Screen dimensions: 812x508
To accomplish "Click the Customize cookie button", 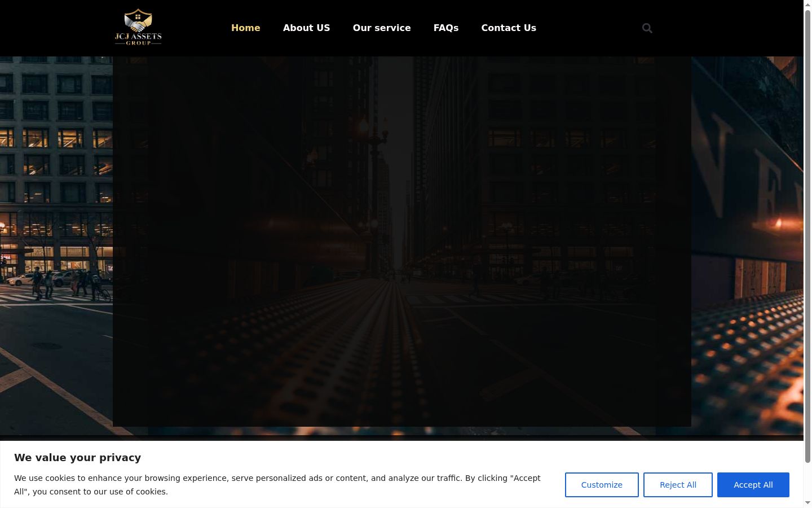I will click(x=602, y=485).
